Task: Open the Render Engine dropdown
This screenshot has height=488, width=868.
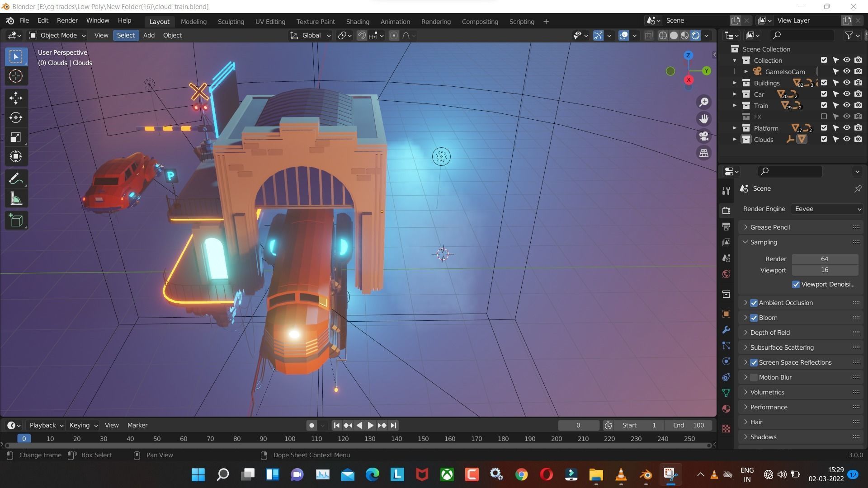Action: click(827, 209)
